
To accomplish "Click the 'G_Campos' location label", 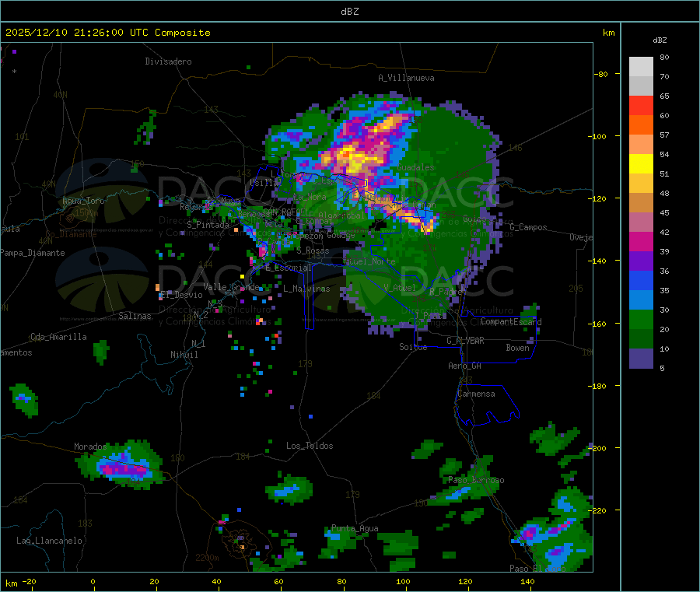I will 528,227.
